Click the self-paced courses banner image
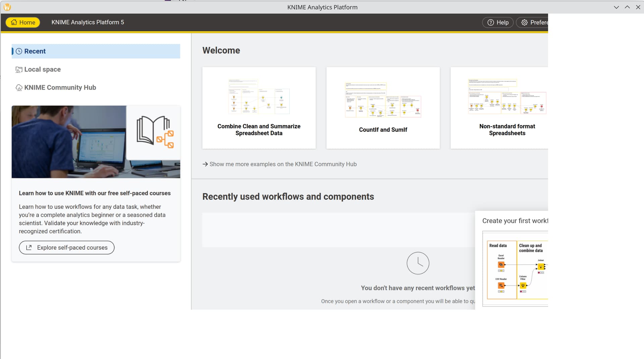Image resolution: width=644 pixels, height=359 pixels. 96,142
